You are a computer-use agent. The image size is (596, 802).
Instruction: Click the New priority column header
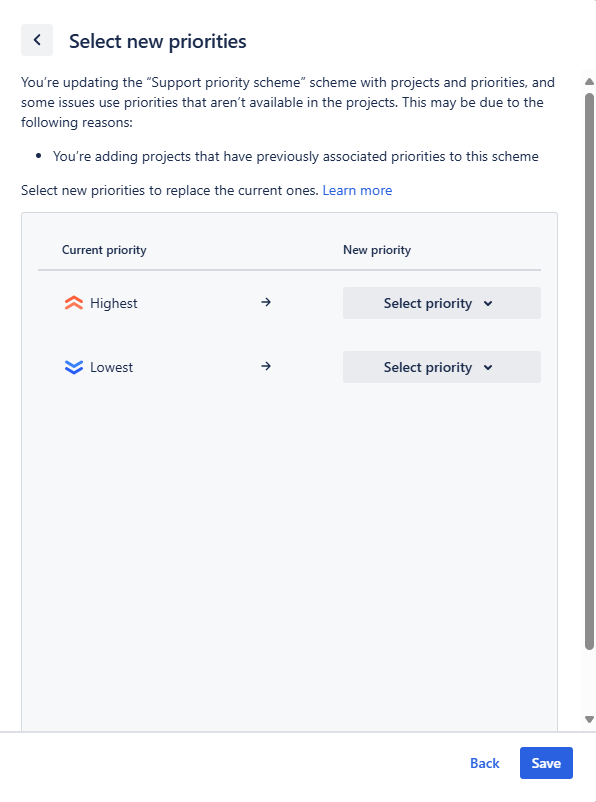377,250
